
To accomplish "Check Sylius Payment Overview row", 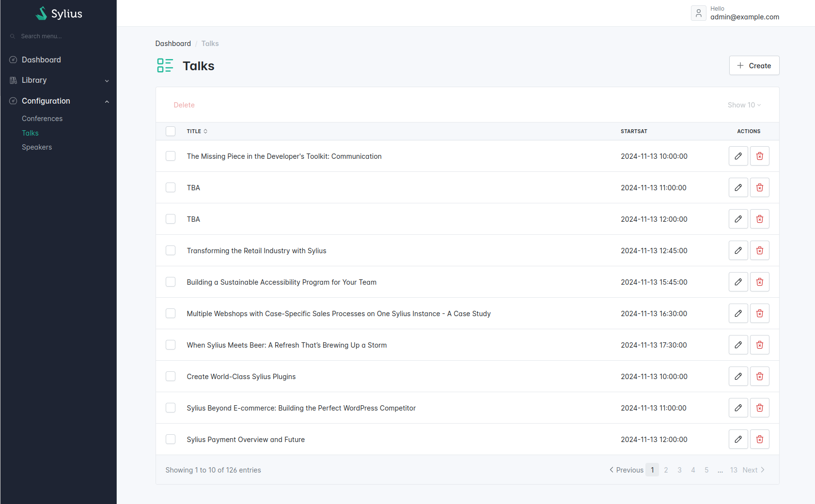I will (171, 439).
